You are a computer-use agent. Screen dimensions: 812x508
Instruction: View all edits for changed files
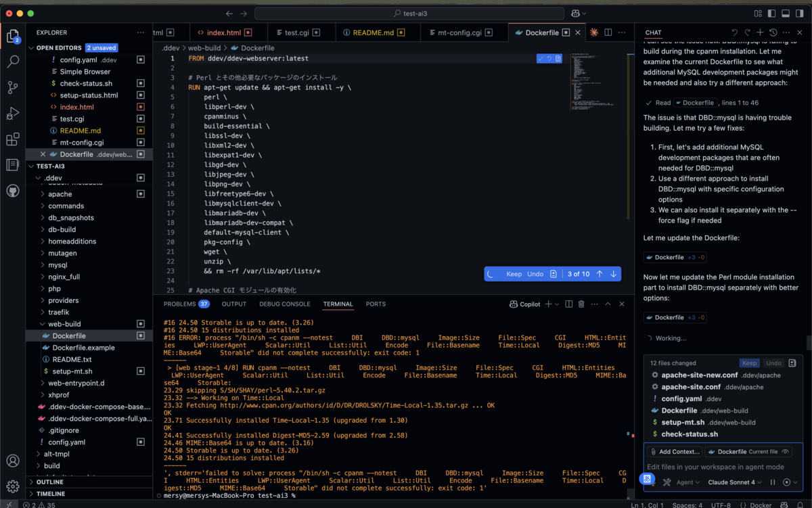point(792,363)
